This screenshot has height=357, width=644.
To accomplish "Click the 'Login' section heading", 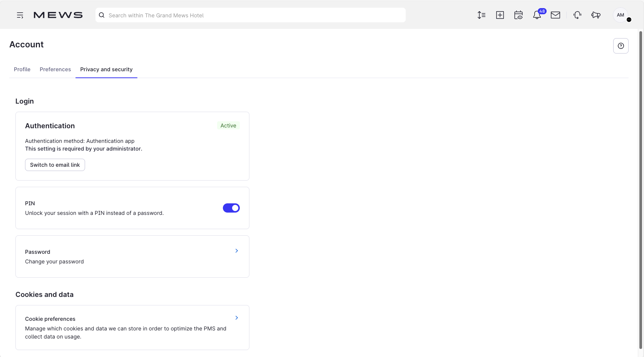I will [25, 101].
